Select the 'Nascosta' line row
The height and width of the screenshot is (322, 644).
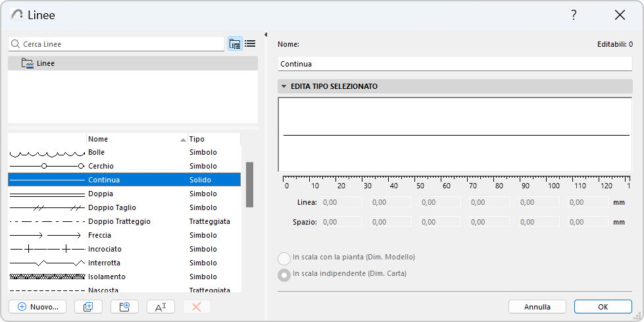pos(124,290)
